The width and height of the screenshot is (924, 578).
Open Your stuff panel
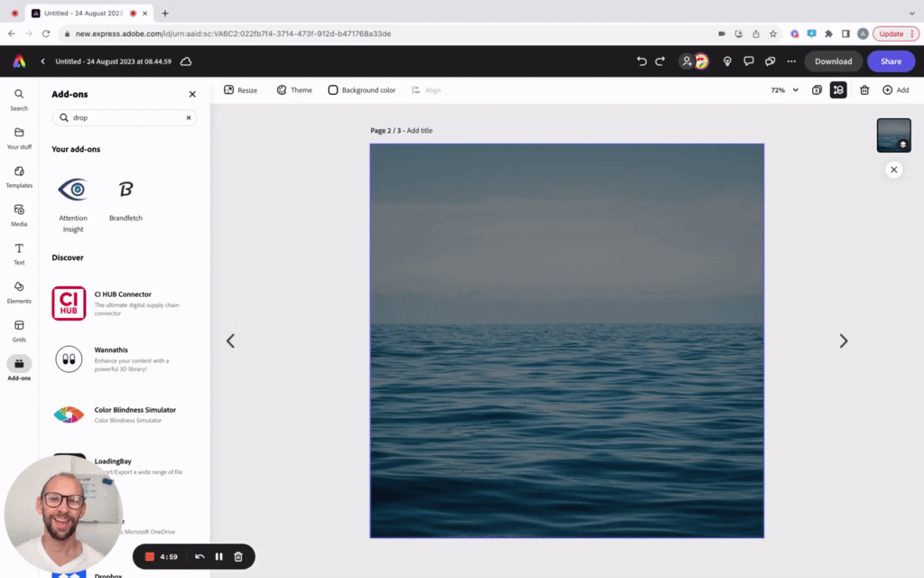pyautogui.click(x=18, y=139)
